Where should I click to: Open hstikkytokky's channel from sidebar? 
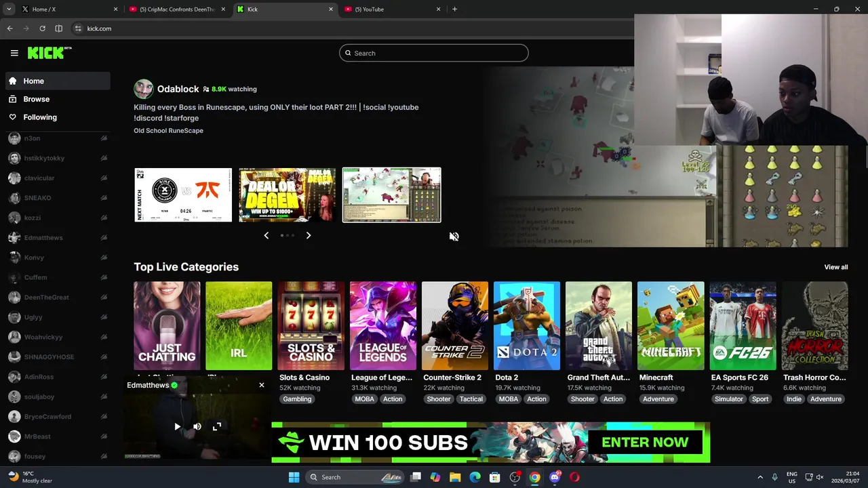(x=58, y=158)
